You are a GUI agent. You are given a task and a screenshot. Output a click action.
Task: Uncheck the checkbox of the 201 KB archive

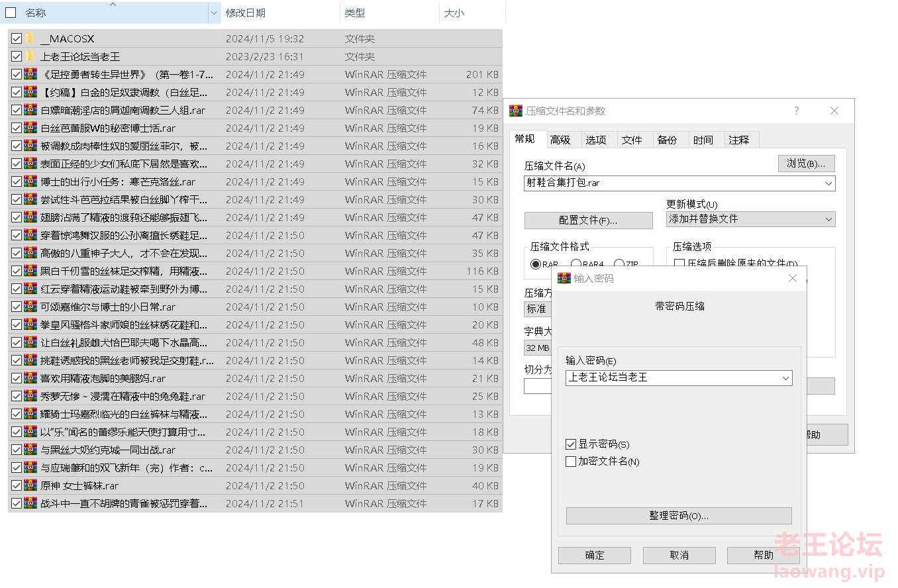[x=17, y=74]
